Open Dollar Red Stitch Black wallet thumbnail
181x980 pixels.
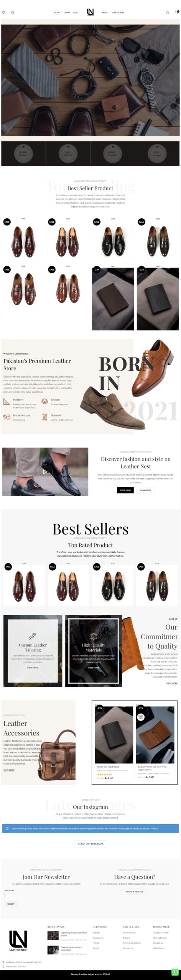pos(114,735)
